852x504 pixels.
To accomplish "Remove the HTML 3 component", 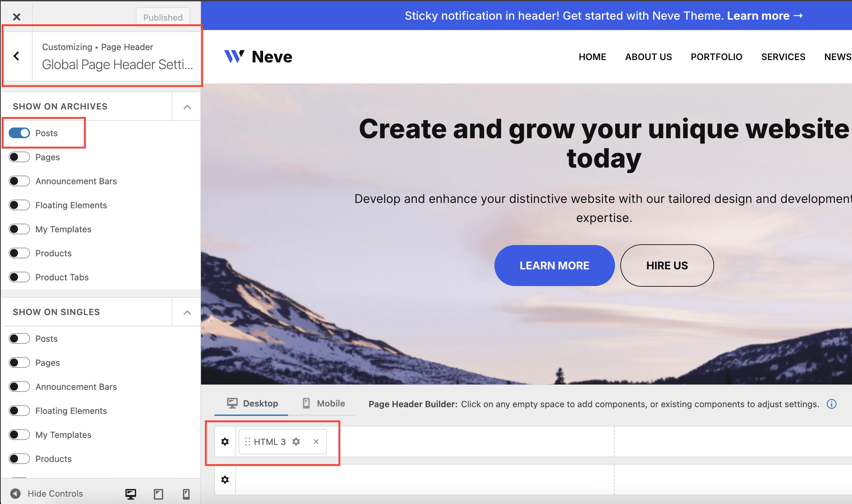I will [x=316, y=442].
